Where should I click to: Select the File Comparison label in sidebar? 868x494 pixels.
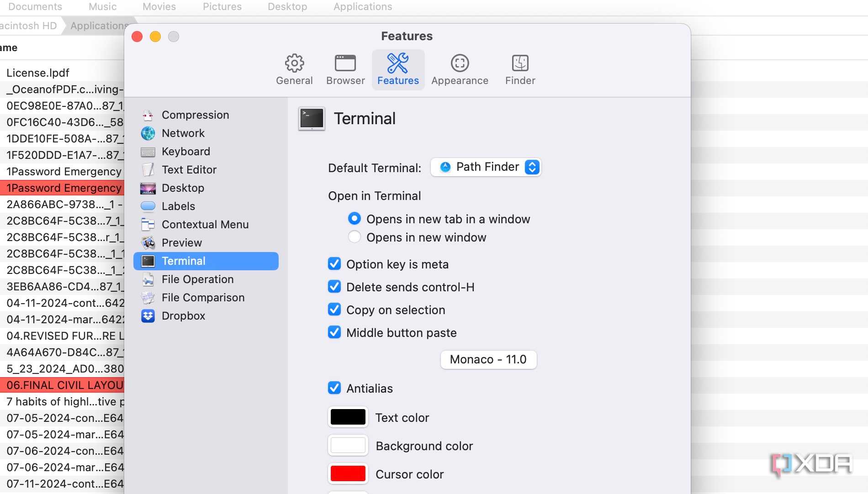tap(203, 298)
